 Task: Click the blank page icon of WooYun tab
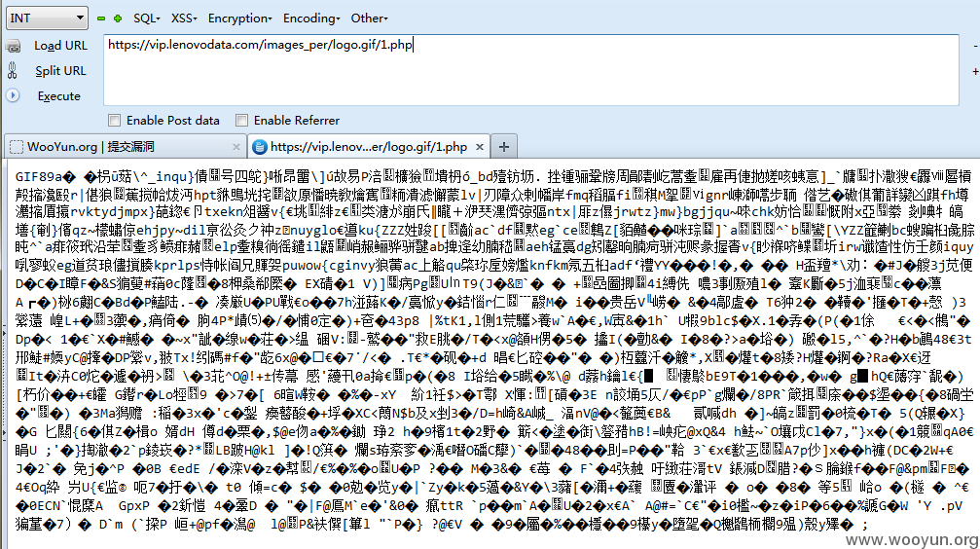[17, 147]
